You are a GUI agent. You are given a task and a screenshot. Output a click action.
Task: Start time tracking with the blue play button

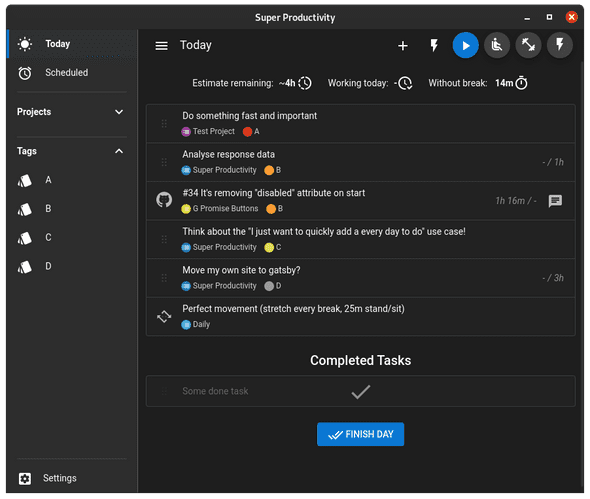465,45
